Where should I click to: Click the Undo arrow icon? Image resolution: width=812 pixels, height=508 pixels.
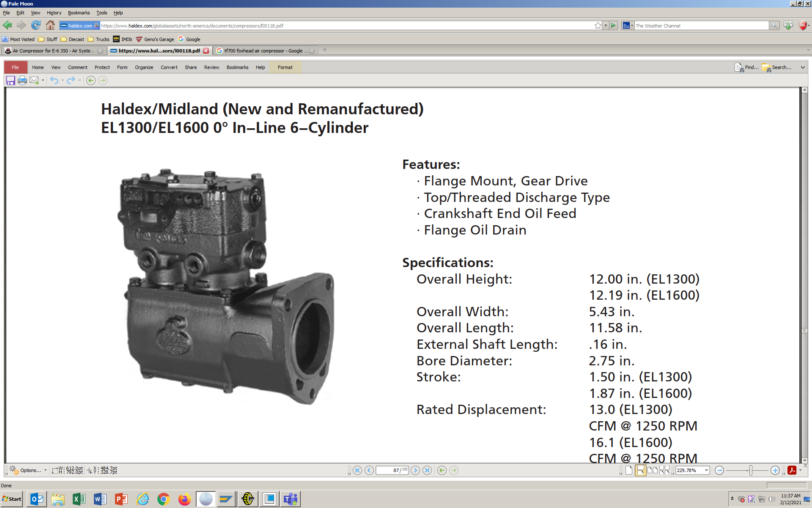(x=54, y=80)
